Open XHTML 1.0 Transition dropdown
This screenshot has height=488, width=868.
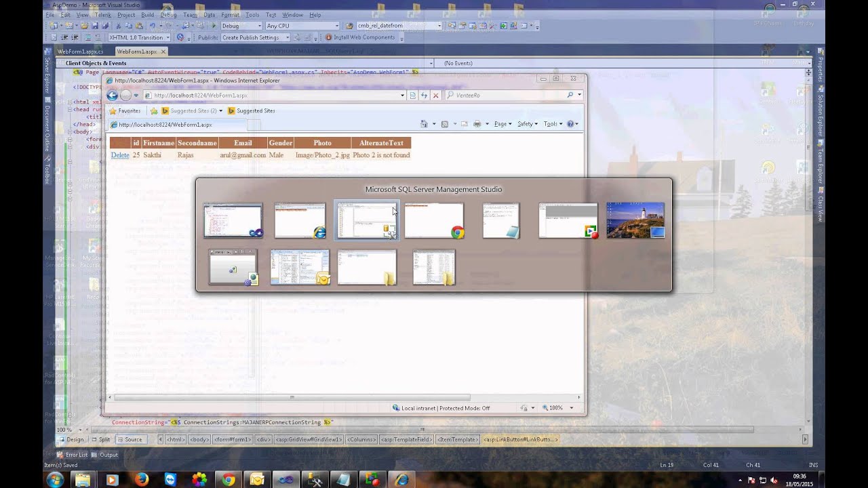140,37
